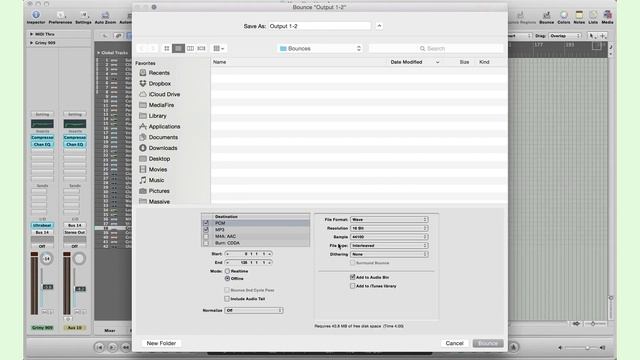Screen dimensions: 640x360
Task: Click the Compressor insert on Grimy 909 strip
Action: click(42, 138)
